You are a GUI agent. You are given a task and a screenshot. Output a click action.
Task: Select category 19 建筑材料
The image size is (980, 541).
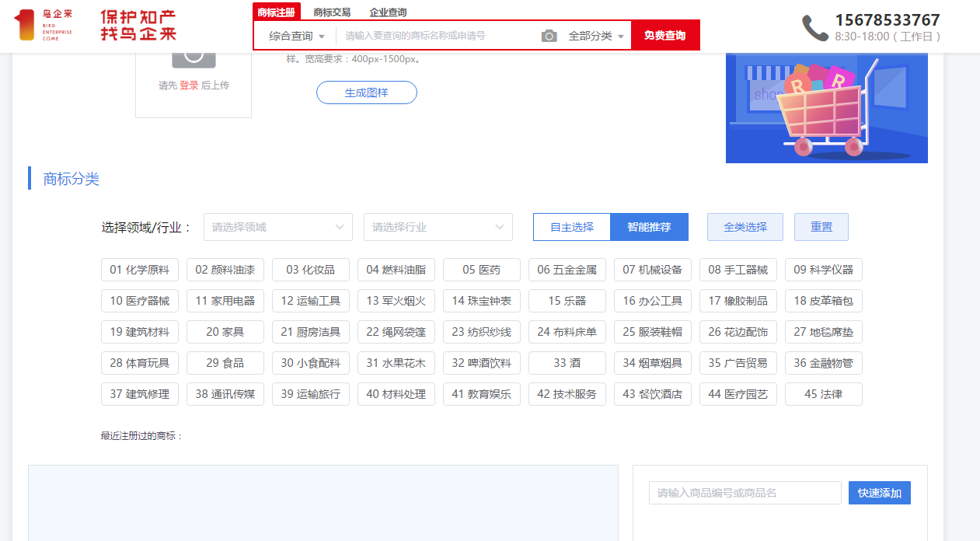point(140,332)
